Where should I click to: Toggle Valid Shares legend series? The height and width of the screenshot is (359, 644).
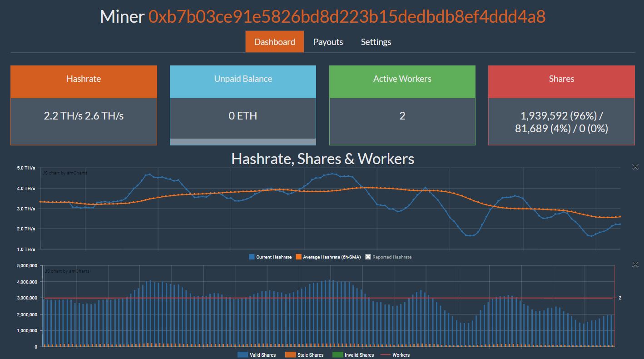[257, 355]
